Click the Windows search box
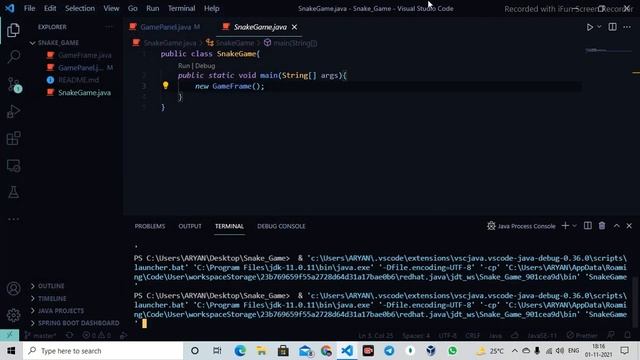640x360 pixels. pyautogui.click(x=103, y=351)
